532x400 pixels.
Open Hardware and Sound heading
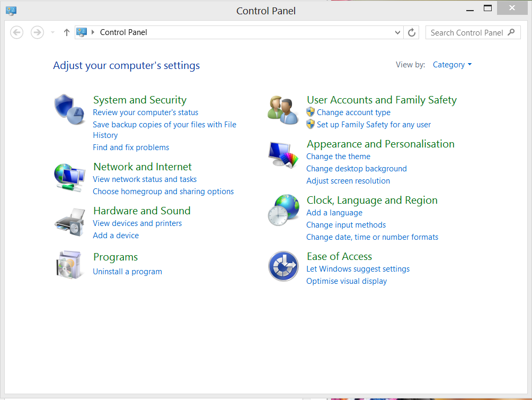coord(142,211)
